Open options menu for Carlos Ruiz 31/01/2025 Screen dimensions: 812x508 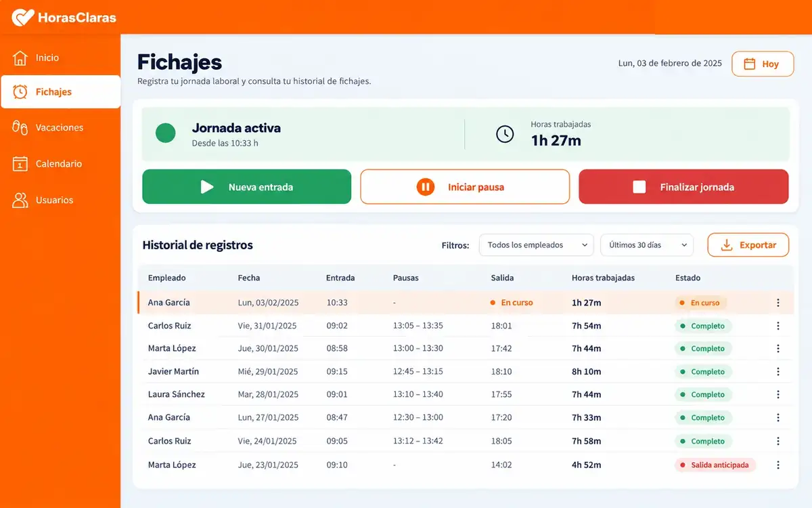(x=778, y=326)
